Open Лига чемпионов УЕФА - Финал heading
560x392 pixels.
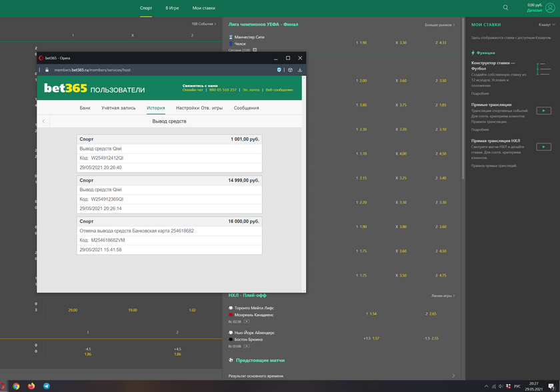point(263,24)
